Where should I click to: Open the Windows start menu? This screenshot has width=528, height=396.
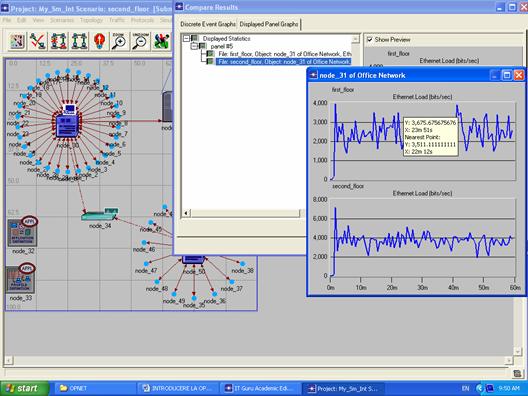24,388
